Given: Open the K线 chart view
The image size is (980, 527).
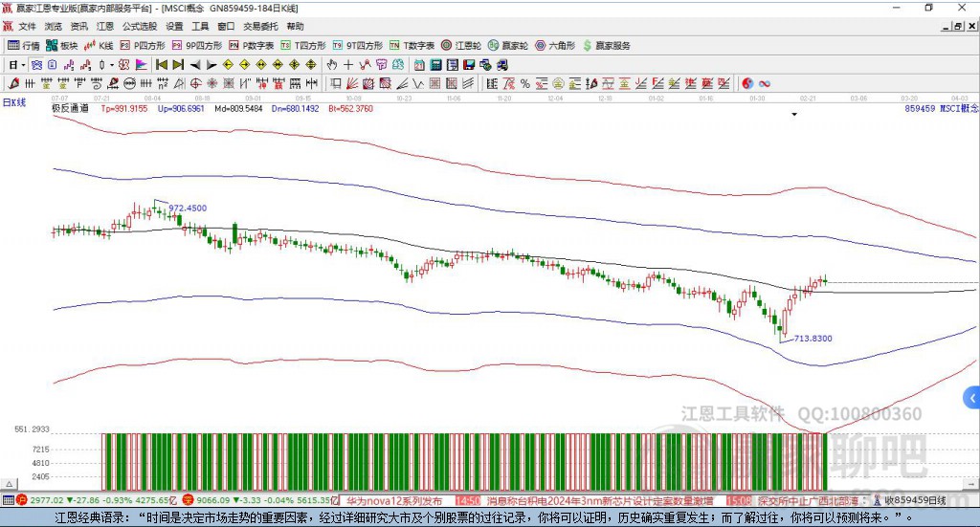Looking at the screenshot, I should (99, 45).
